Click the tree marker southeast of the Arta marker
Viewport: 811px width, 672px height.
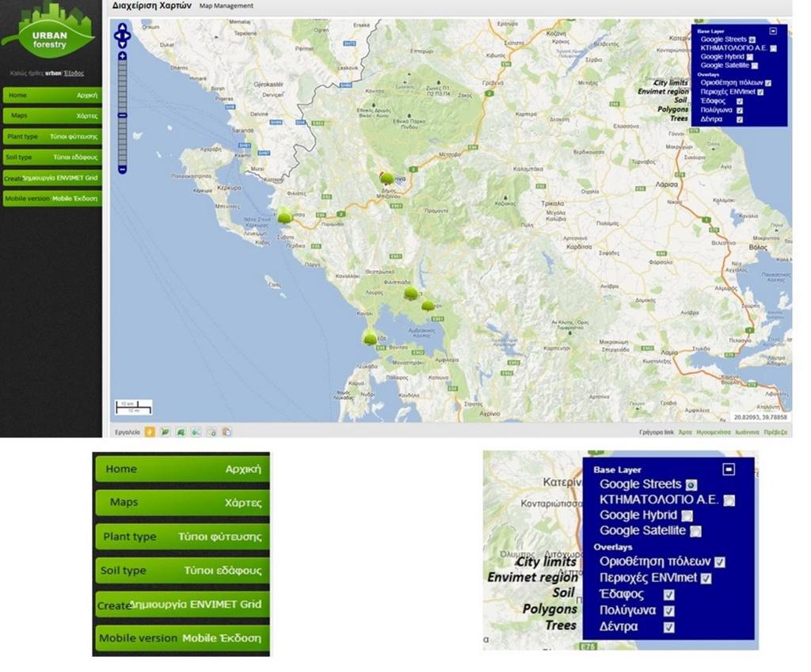(x=428, y=306)
